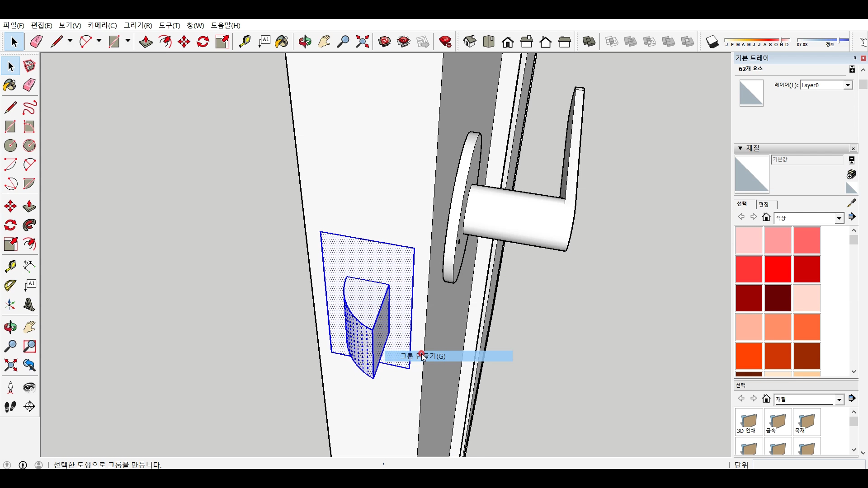The width and height of the screenshot is (868, 488).
Task: Choose the Paint Bucket tool in the left toolbar
Action: click(x=9, y=85)
